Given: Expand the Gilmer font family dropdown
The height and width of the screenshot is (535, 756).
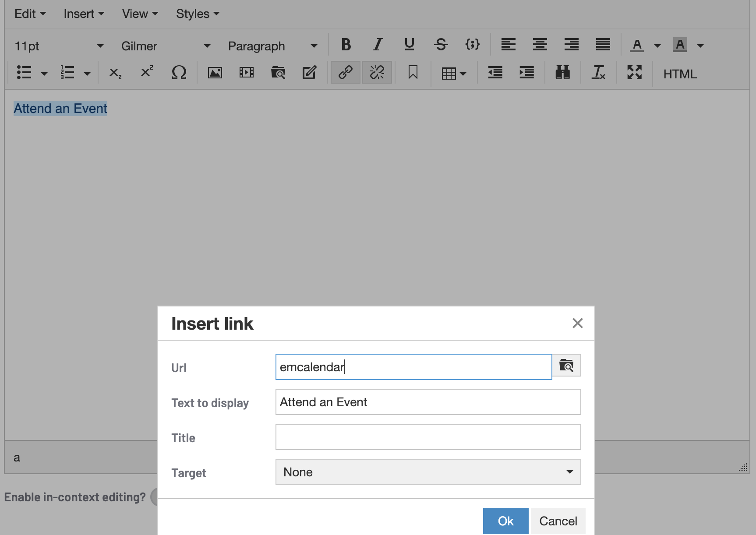Looking at the screenshot, I should pyautogui.click(x=166, y=46).
